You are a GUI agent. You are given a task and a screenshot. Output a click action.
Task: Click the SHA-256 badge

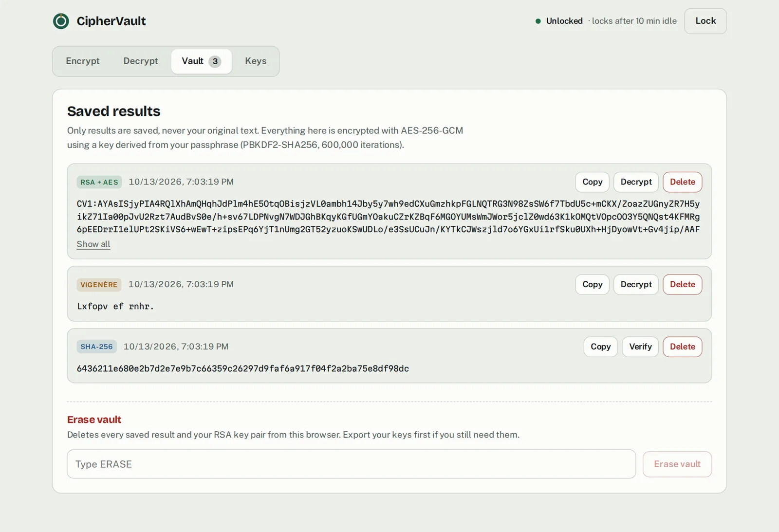point(96,347)
